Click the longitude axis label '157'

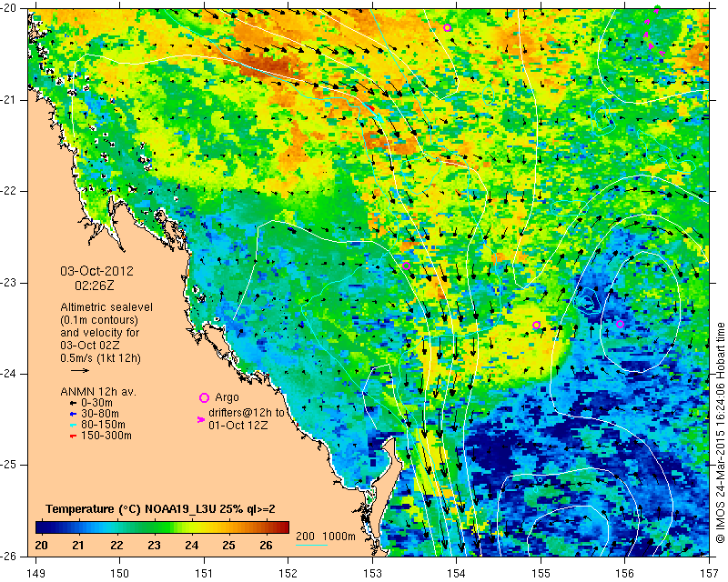(710, 574)
